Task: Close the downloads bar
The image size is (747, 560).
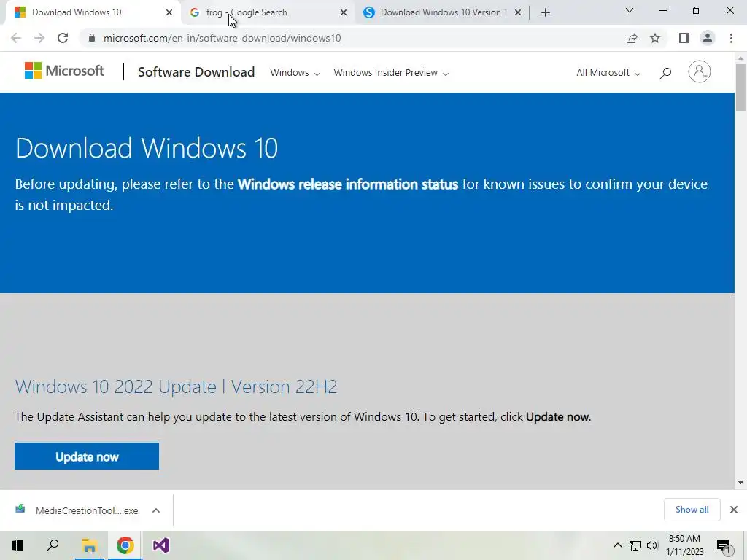Action: (x=734, y=510)
